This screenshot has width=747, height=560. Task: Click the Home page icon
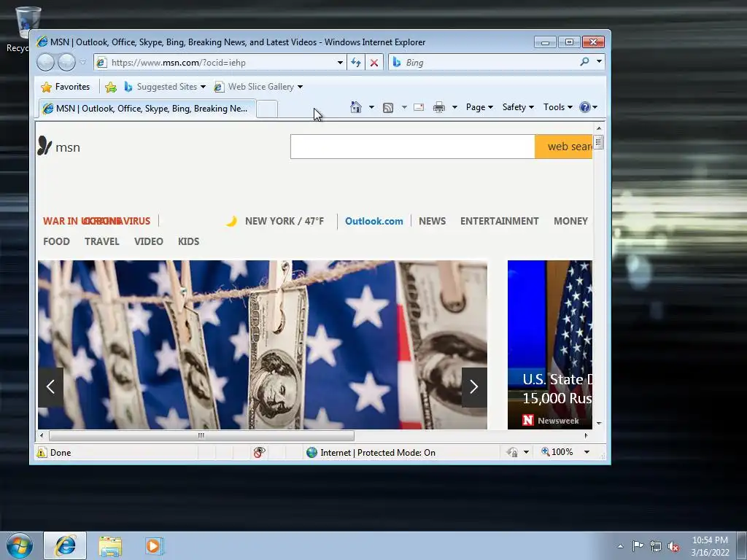tap(356, 107)
